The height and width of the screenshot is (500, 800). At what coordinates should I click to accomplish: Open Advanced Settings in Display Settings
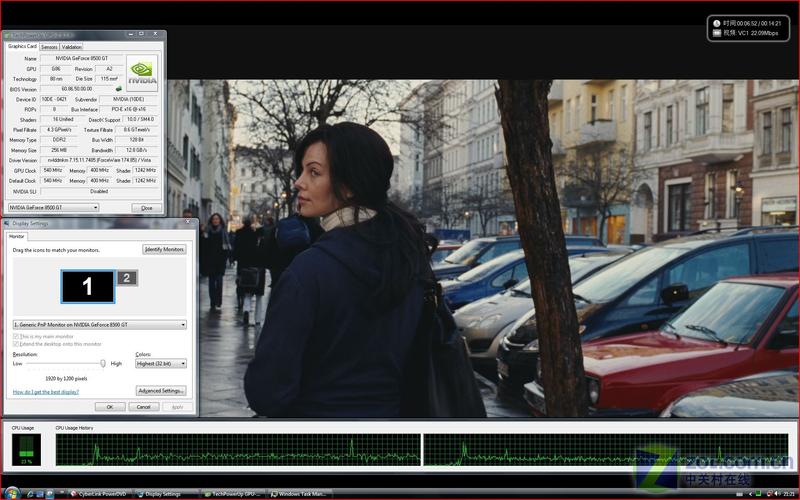(161, 391)
